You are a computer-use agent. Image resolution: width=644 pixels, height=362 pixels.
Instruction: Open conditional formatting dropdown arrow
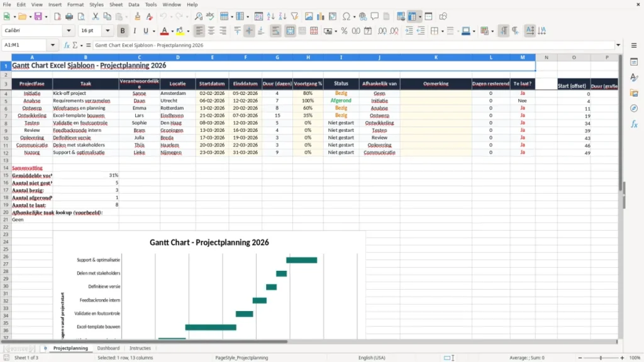click(492, 31)
